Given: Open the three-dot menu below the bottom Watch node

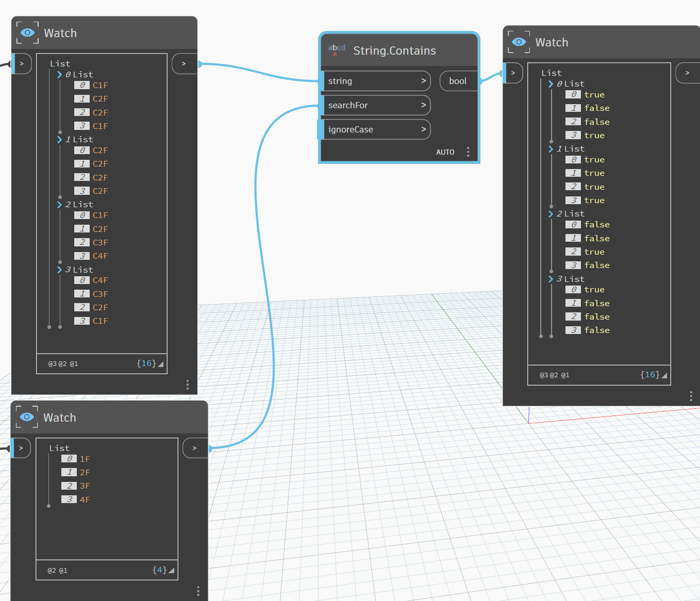Looking at the screenshot, I should click(198, 590).
